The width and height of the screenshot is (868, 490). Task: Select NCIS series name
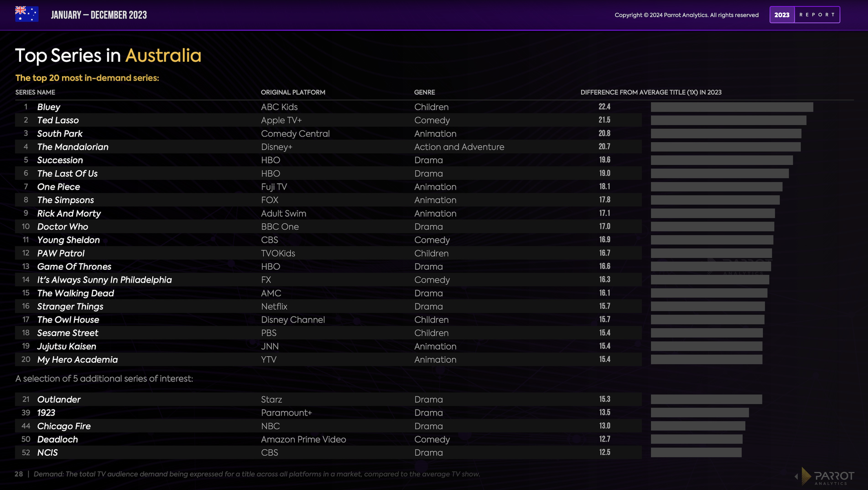click(47, 453)
